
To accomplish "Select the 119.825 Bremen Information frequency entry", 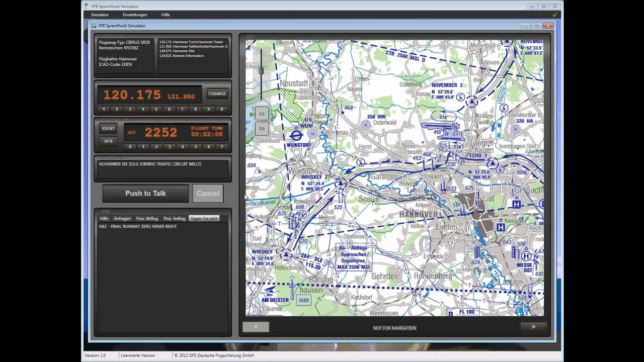I will coord(181,56).
